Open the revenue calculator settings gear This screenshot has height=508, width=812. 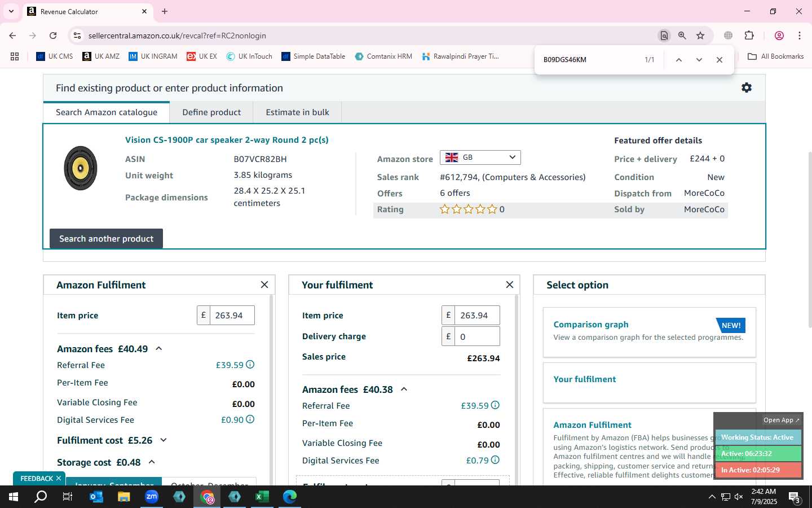[747, 87]
